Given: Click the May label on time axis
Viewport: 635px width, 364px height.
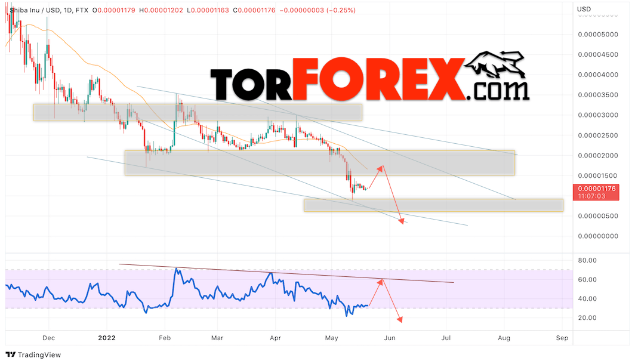Looking at the screenshot, I should click(x=331, y=338).
